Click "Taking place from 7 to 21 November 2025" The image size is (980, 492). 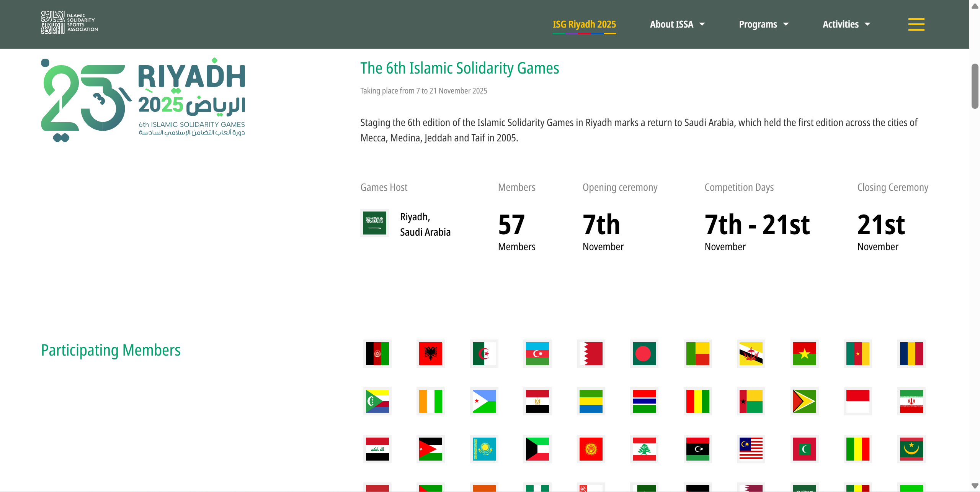click(423, 91)
